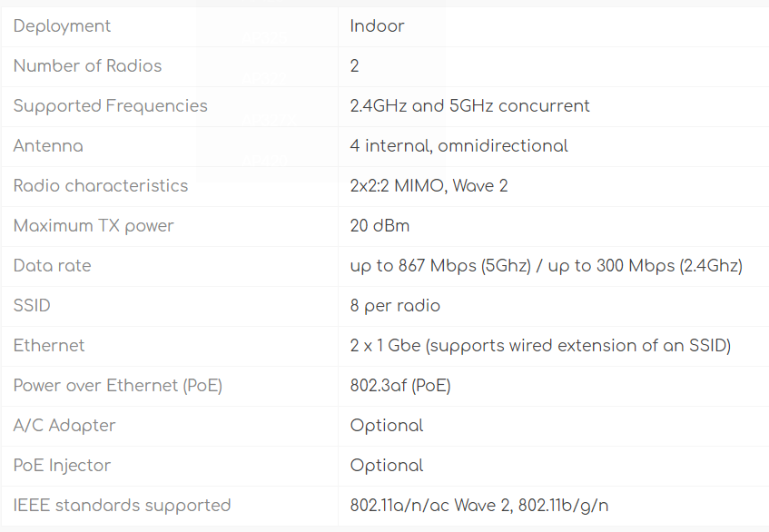The height and width of the screenshot is (532, 769).
Task: Click the 2 x 1 Gbe Ethernet value
Action: (x=540, y=346)
